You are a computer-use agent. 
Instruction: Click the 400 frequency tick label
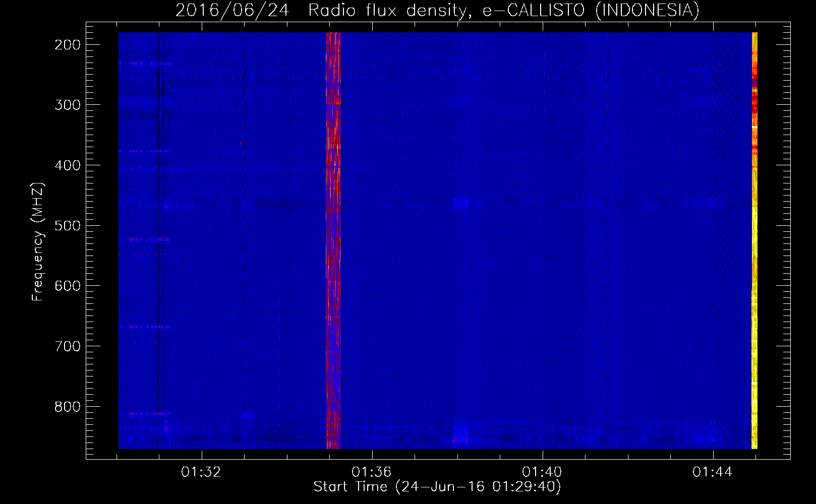point(68,165)
